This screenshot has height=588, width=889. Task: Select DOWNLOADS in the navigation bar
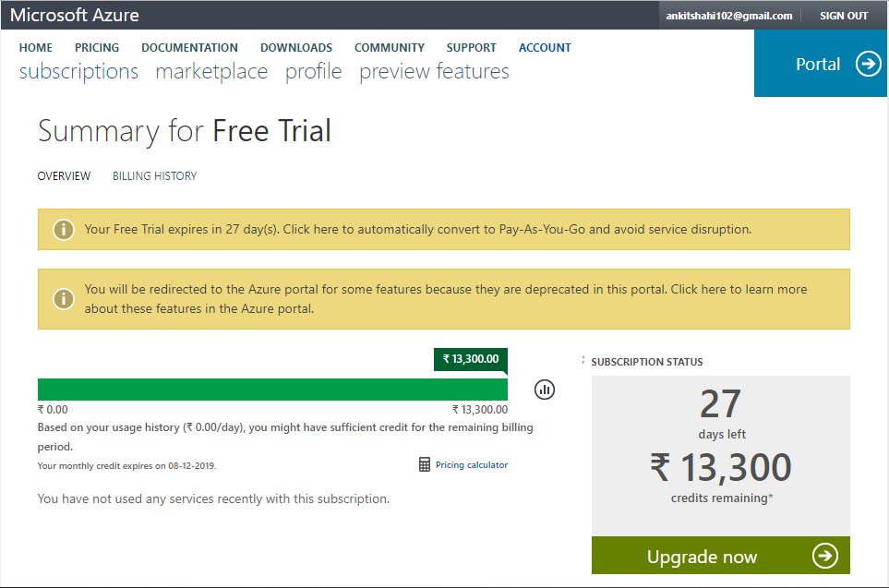(x=296, y=48)
